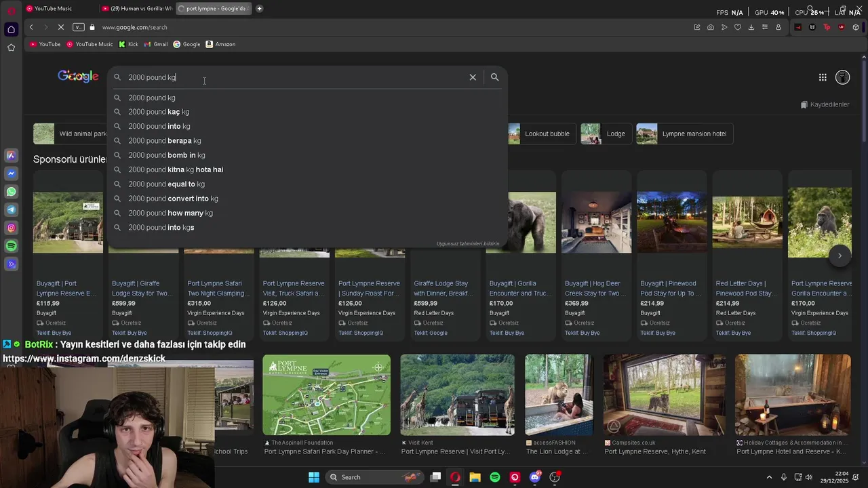Click "Uygunsuz tahminleri bildirin" link
This screenshot has height=488, width=868.
click(x=467, y=243)
